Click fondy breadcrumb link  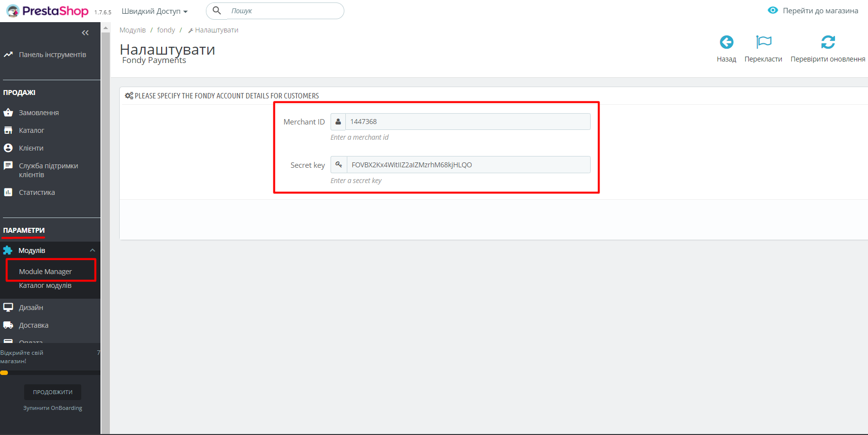tap(166, 30)
